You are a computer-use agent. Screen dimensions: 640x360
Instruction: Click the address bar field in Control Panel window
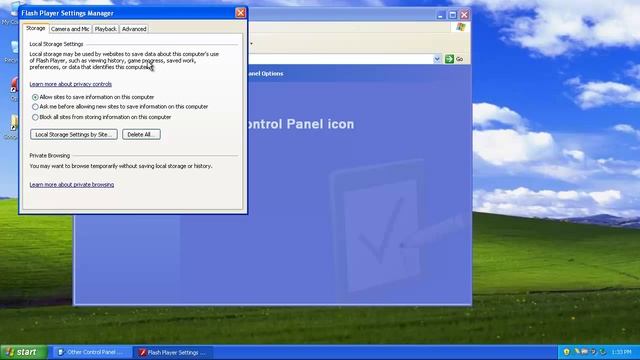point(340,59)
